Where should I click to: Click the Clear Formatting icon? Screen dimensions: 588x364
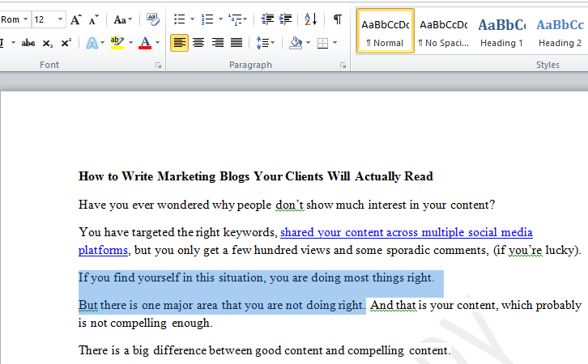click(152, 19)
